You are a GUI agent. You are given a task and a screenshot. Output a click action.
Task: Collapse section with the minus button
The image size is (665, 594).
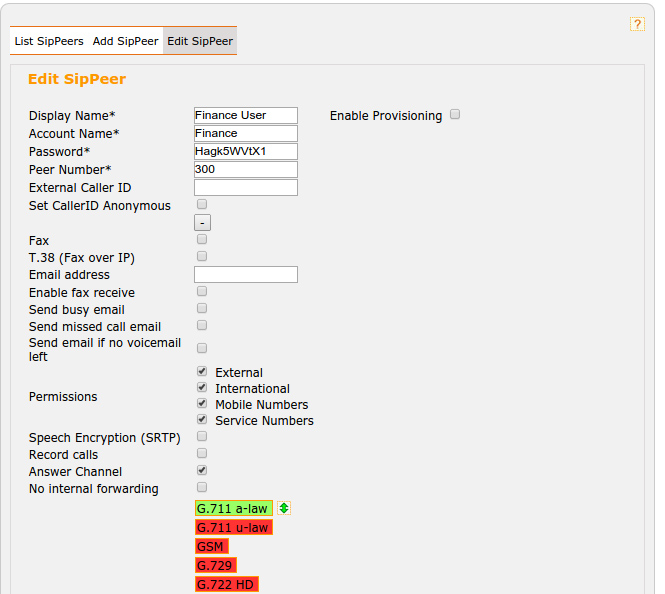(x=202, y=223)
